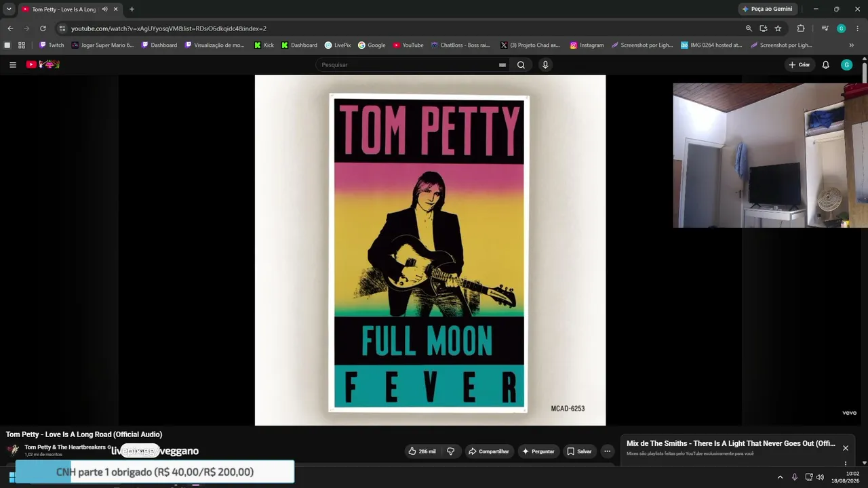The width and height of the screenshot is (868, 488).
Task: Open the Twitch bookmark
Action: click(x=52, y=45)
